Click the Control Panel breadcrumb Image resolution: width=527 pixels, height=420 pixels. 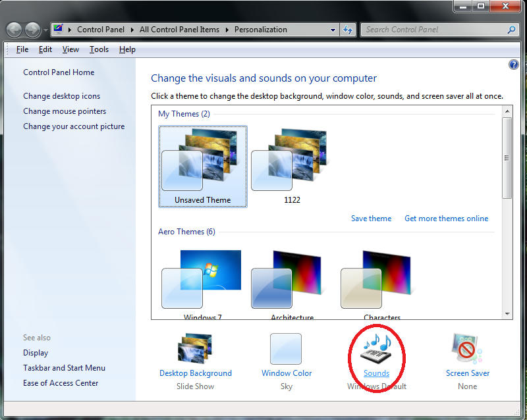(101, 30)
